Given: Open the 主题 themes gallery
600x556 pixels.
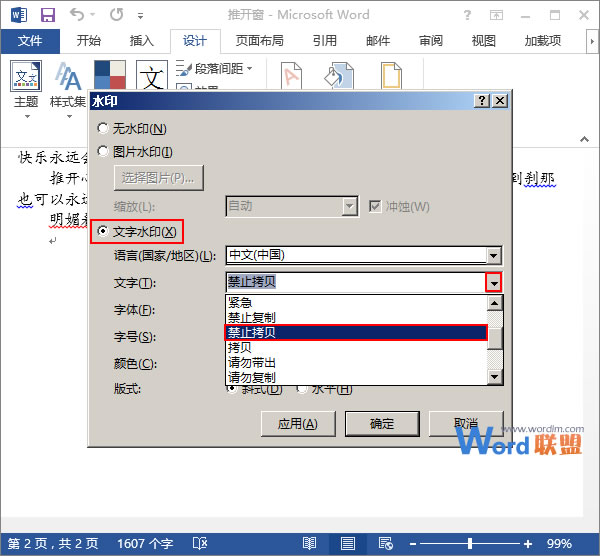Looking at the screenshot, I should [x=26, y=89].
